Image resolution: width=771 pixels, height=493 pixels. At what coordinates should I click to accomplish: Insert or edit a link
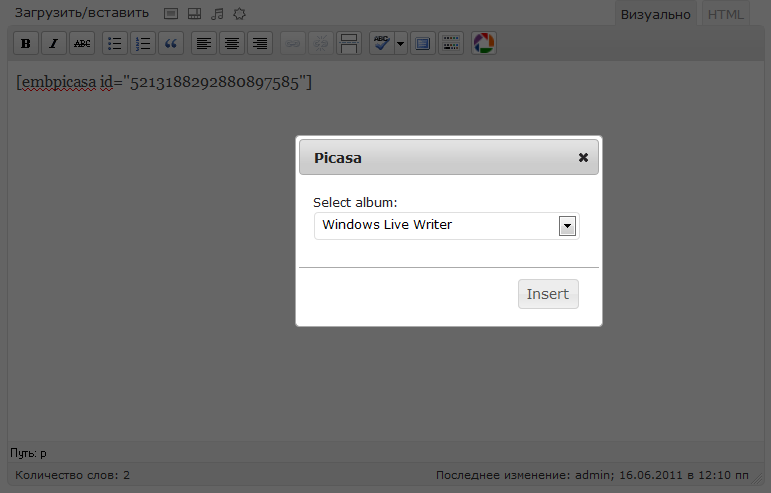[293, 43]
